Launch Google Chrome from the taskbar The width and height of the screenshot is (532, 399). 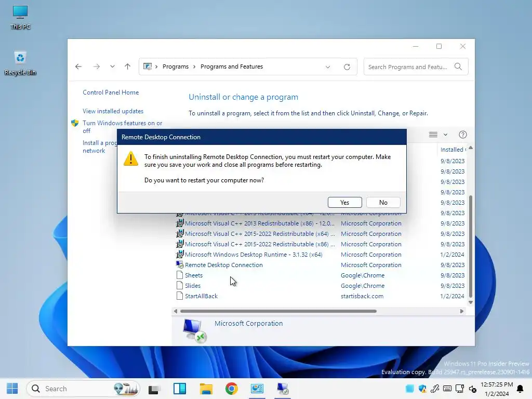point(231,389)
